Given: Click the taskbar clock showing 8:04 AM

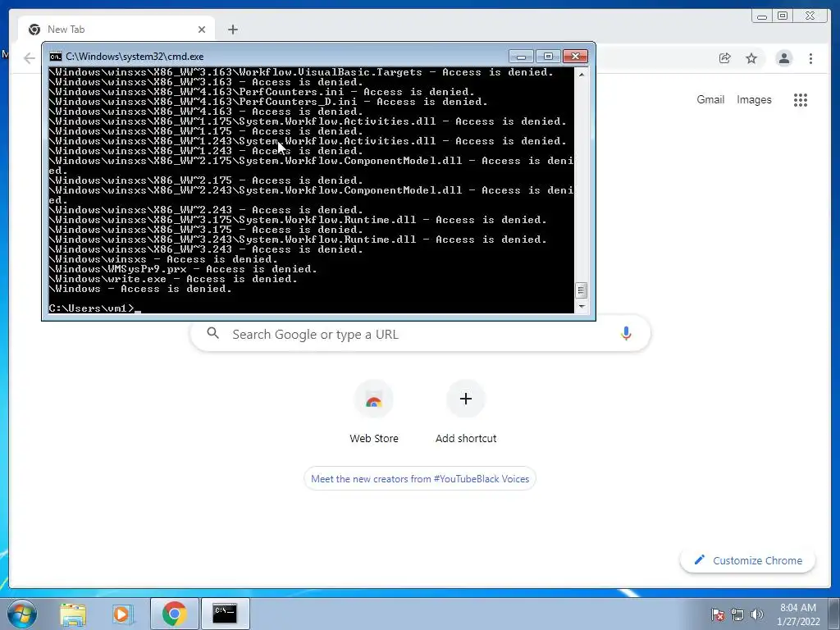Looking at the screenshot, I should [797, 614].
